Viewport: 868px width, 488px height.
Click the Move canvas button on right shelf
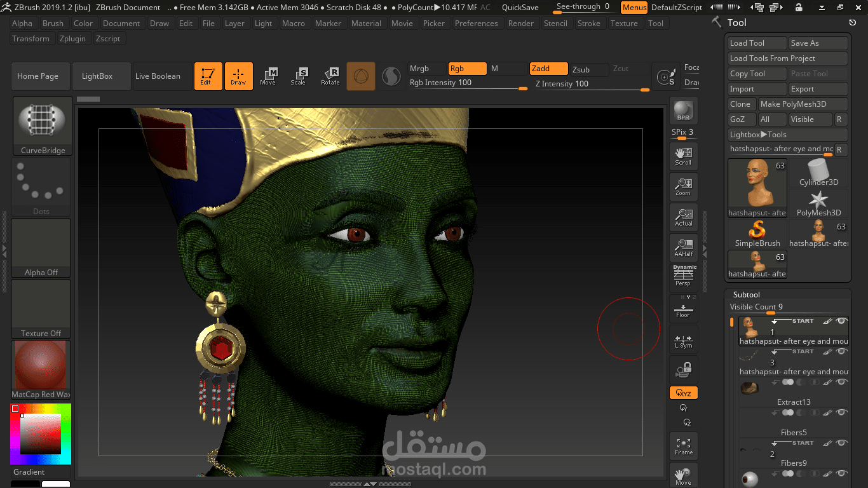click(x=683, y=475)
